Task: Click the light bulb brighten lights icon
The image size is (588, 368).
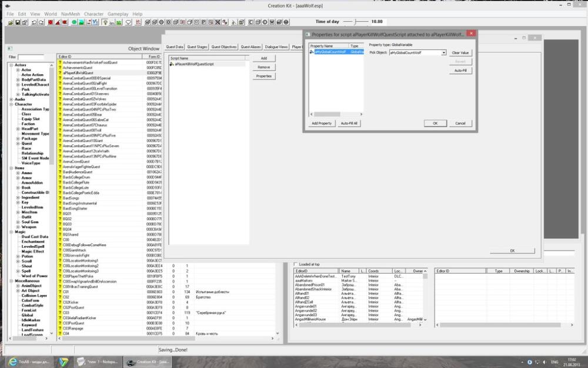Action: 105,22
